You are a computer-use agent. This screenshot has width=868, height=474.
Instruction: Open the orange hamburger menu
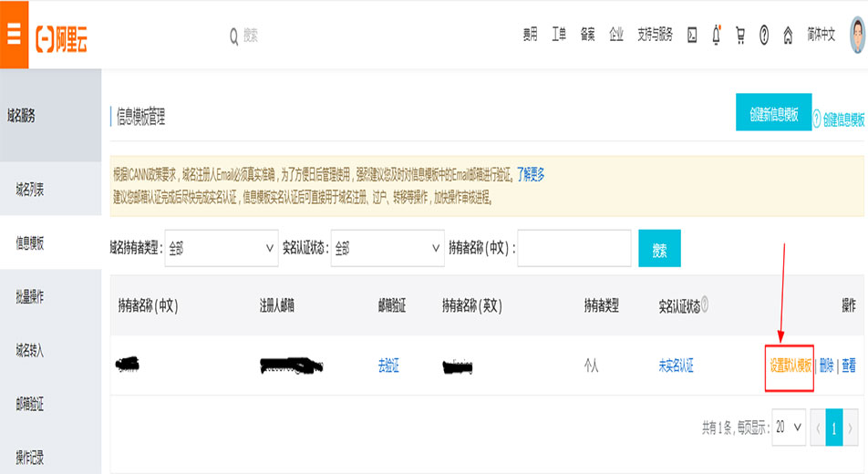14,35
